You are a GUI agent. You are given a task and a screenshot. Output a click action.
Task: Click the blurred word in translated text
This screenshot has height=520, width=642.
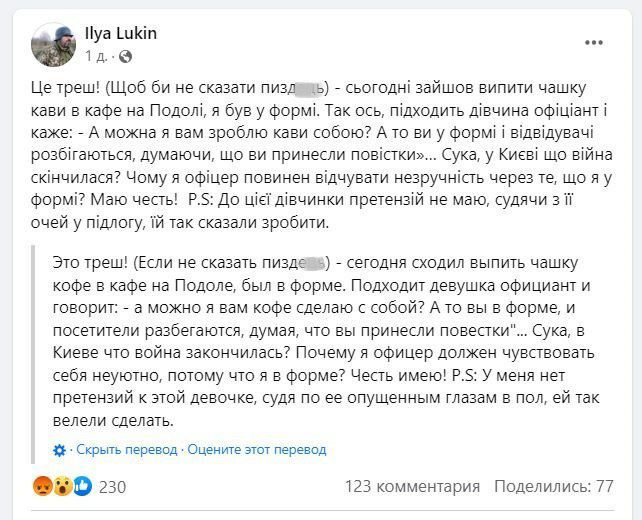click(x=312, y=264)
